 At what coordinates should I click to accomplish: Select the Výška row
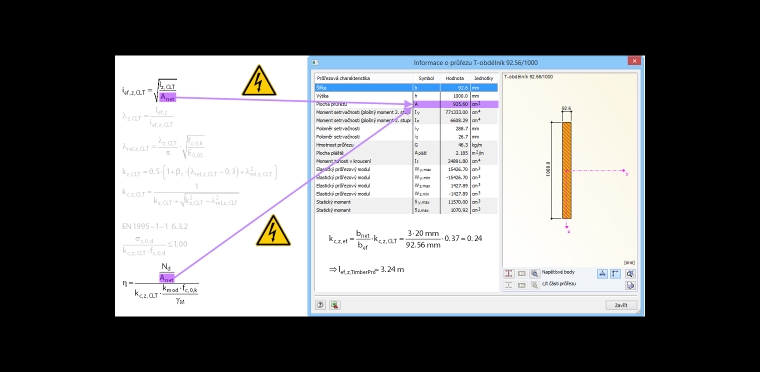click(x=406, y=96)
